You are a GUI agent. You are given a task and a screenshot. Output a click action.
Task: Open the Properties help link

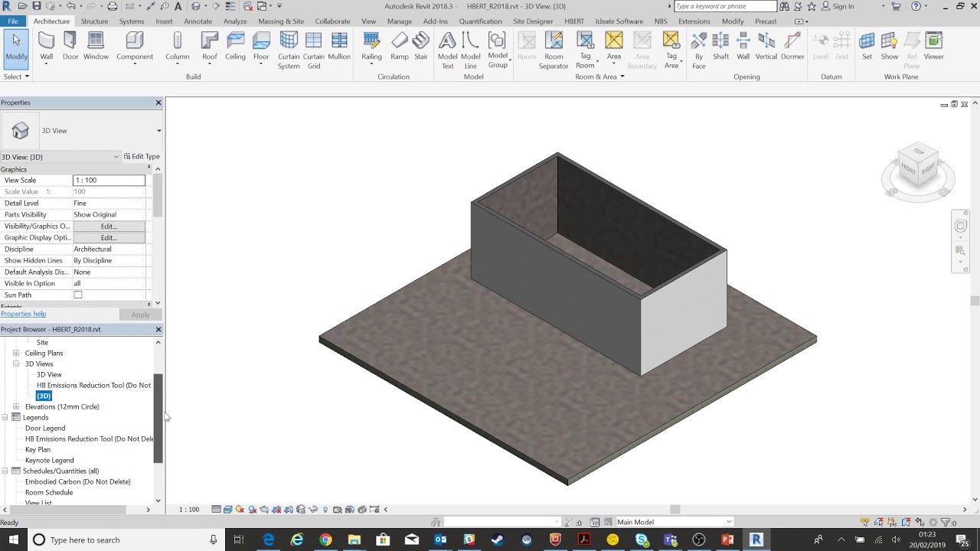[24, 314]
